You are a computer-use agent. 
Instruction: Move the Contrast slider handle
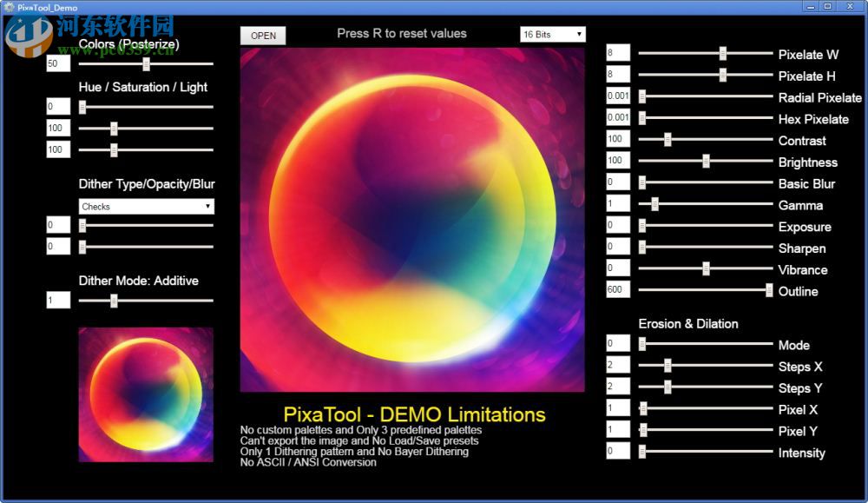click(667, 139)
